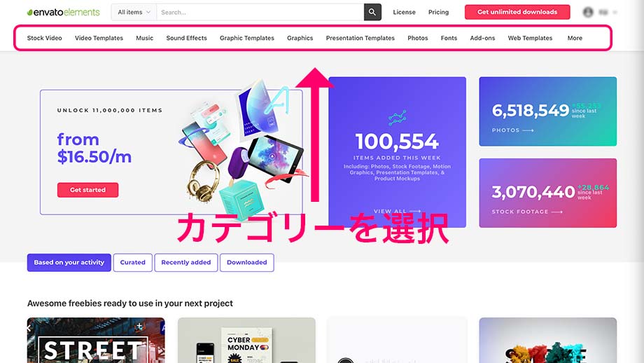The image size is (644, 363).
Task: Open the colorful smoke freebie thumbnail
Action: point(548,340)
